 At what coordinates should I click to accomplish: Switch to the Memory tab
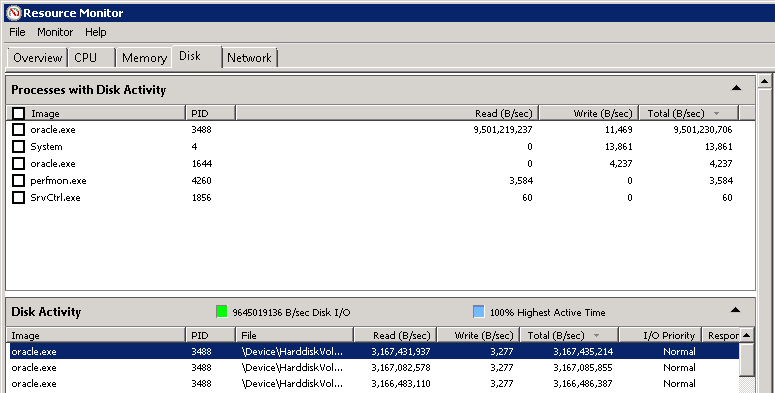tap(144, 58)
